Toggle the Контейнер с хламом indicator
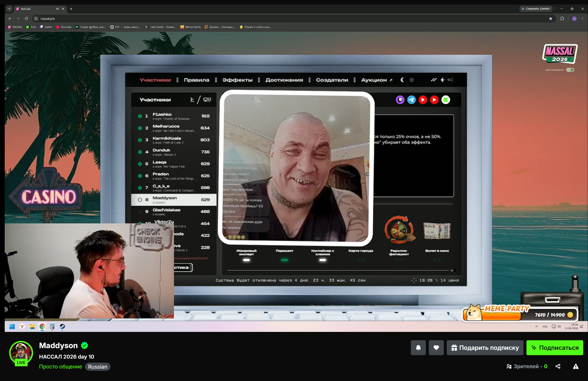 (323, 260)
